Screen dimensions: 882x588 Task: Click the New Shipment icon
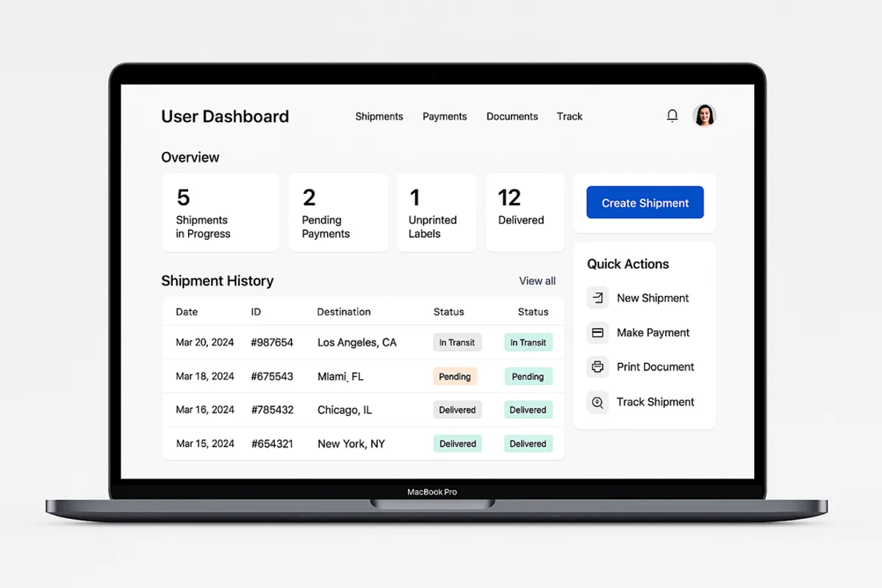click(x=598, y=298)
